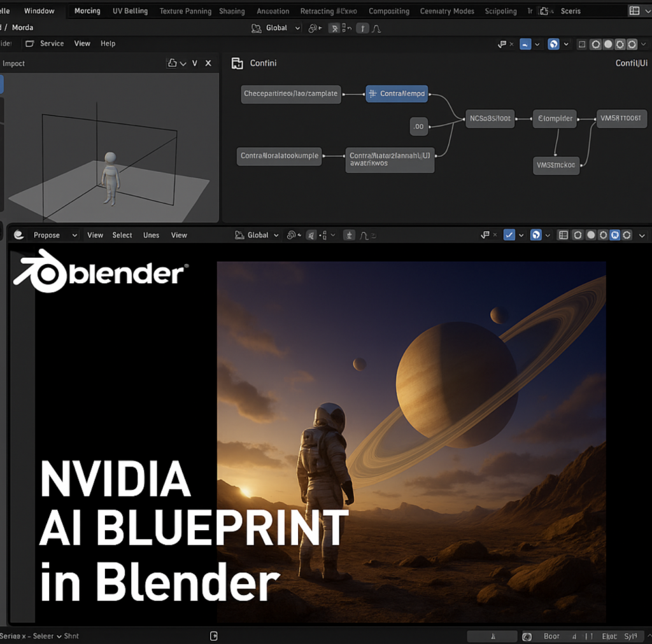652x644 pixels.
Task: Toggle proportional editing in the viewport header
Action: (349, 235)
